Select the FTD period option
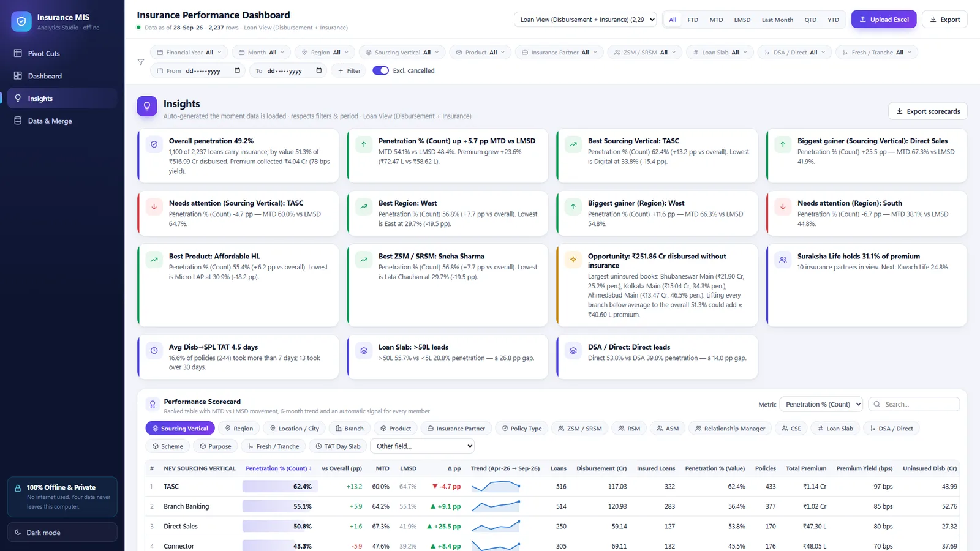This screenshot has width=980, height=551. point(693,20)
